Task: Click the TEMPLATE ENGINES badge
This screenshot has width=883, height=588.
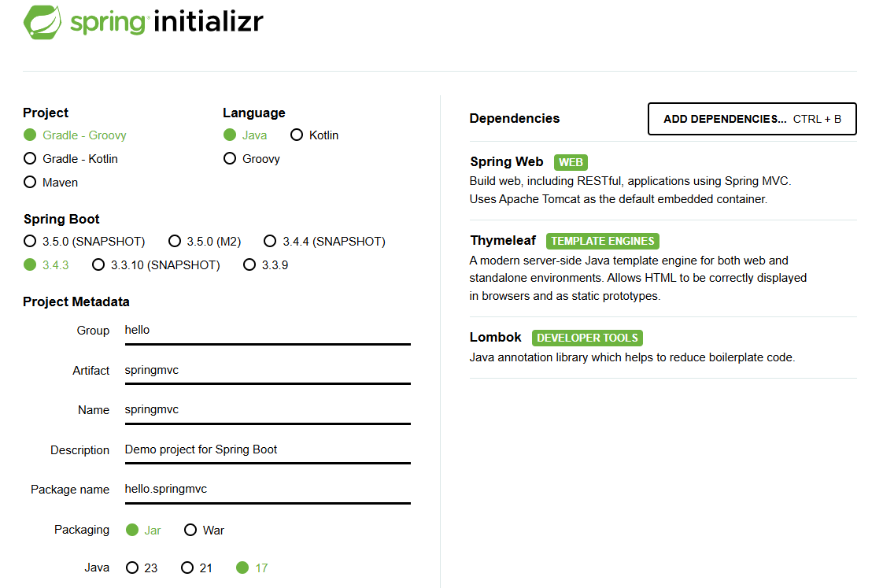Action: pos(603,241)
